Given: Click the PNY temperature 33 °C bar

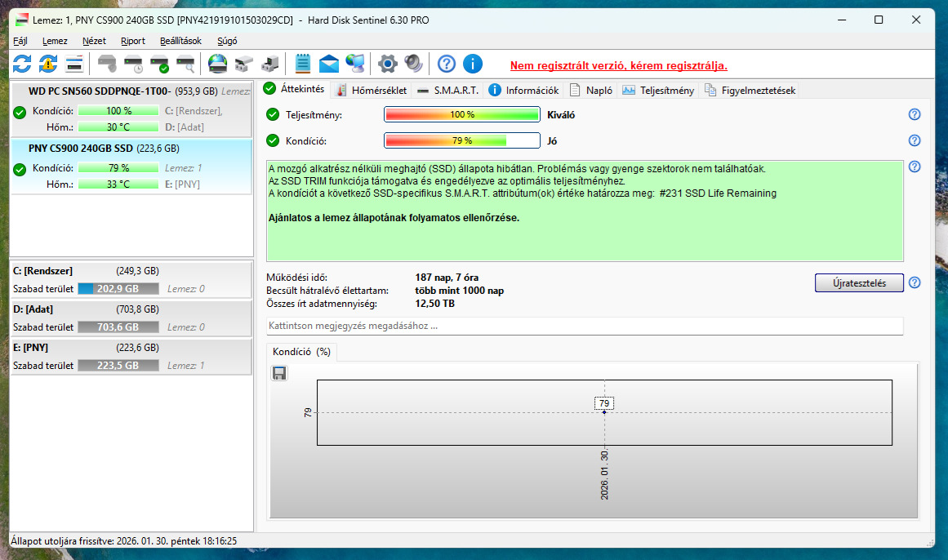Looking at the screenshot, I should pos(118,184).
